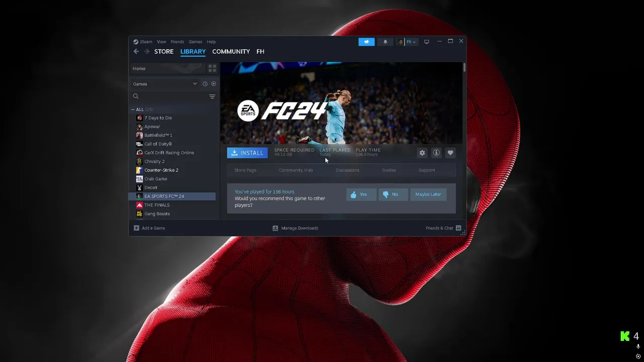This screenshot has height=362, width=644.
Task: Open the FH profile tab
Action: coord(260,51)
